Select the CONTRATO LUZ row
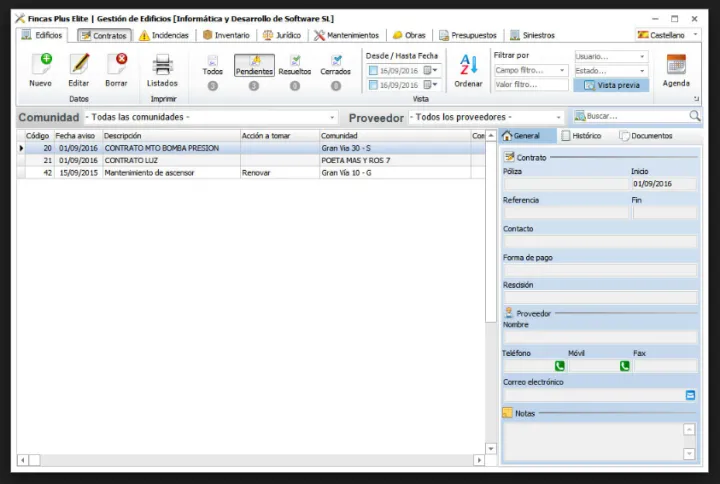Image resolution: width=720 pixels, height=484 pixels. pyautogui.click(x=130, y=160)
